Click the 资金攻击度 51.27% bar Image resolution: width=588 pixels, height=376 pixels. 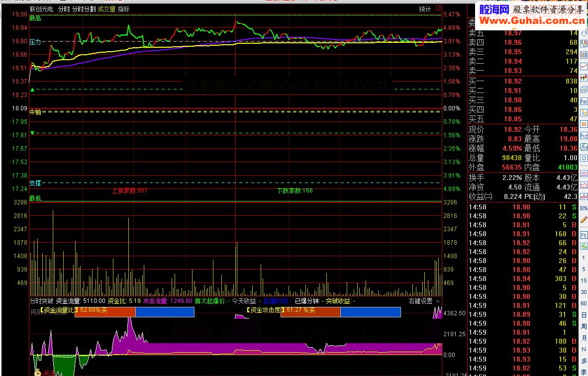pos(341,312)
